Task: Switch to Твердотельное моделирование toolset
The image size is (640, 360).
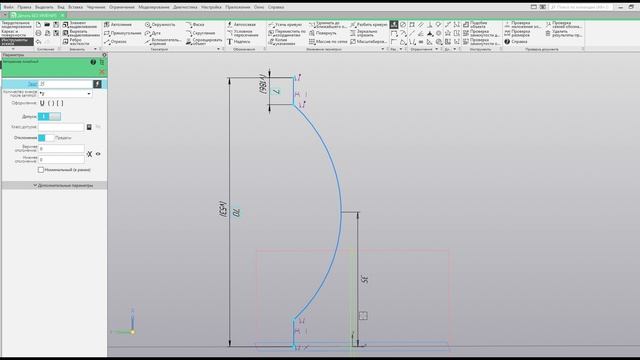Action: point(17,25)
